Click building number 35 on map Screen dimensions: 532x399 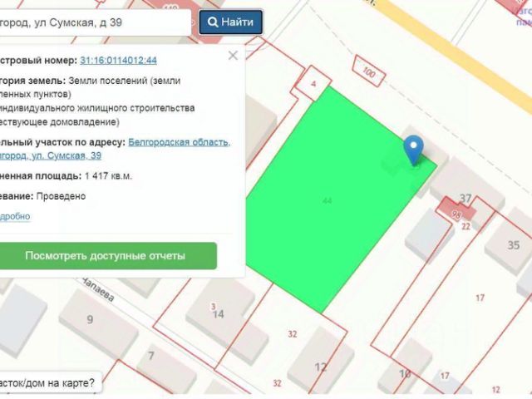pos(514,245)
